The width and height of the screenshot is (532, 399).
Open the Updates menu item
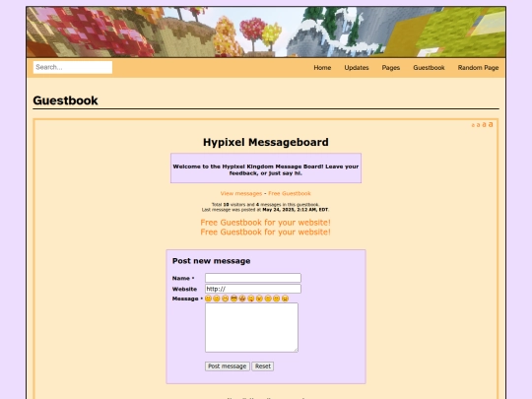click(x=357, y=68)
